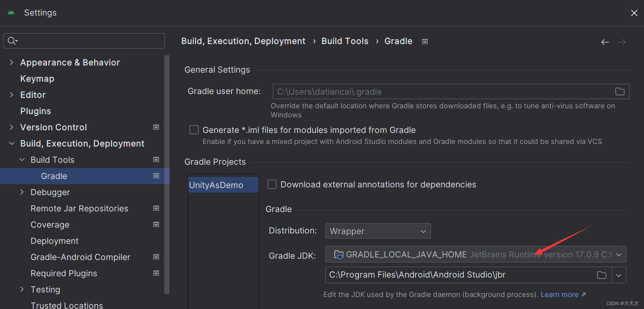Image resolution: width=644 pixels, height=309 pixels.
Task: Click the project icon next to Build Tools
Action: 156,160
